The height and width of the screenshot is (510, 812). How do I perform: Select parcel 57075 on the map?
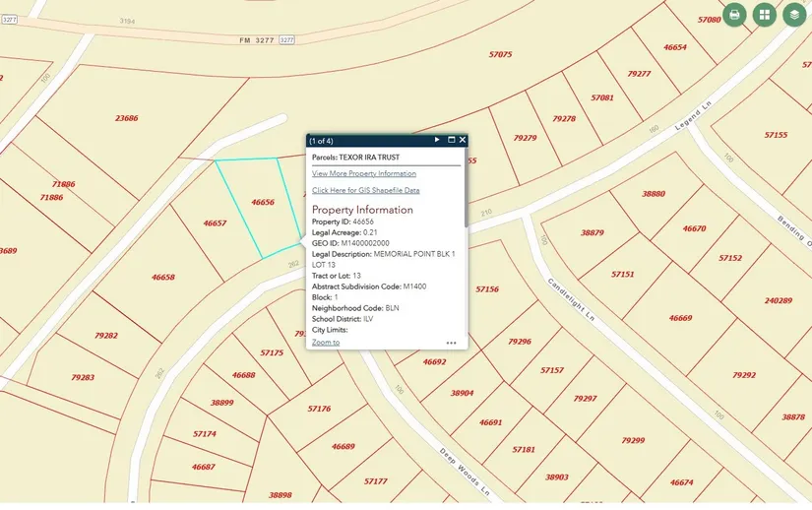click(x=500, y=54)
